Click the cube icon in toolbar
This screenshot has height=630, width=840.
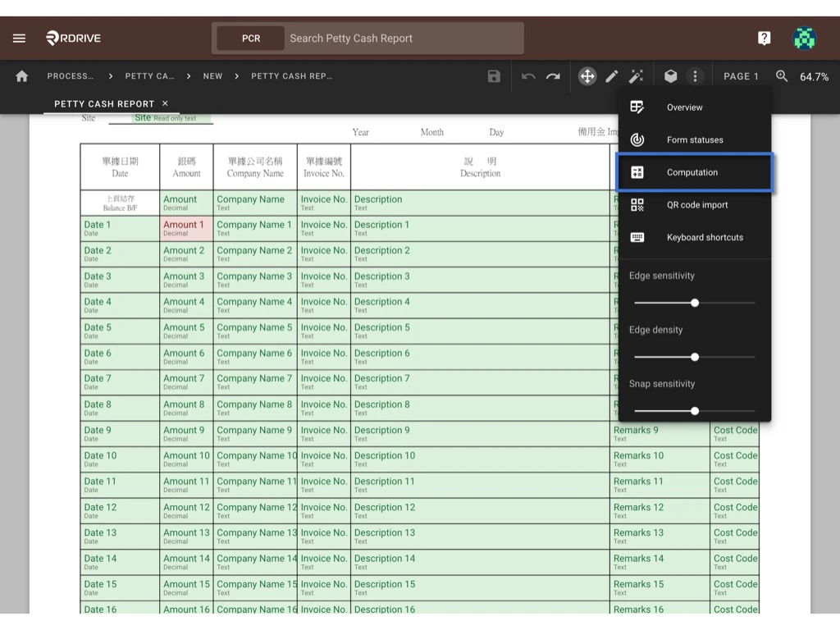671,76
